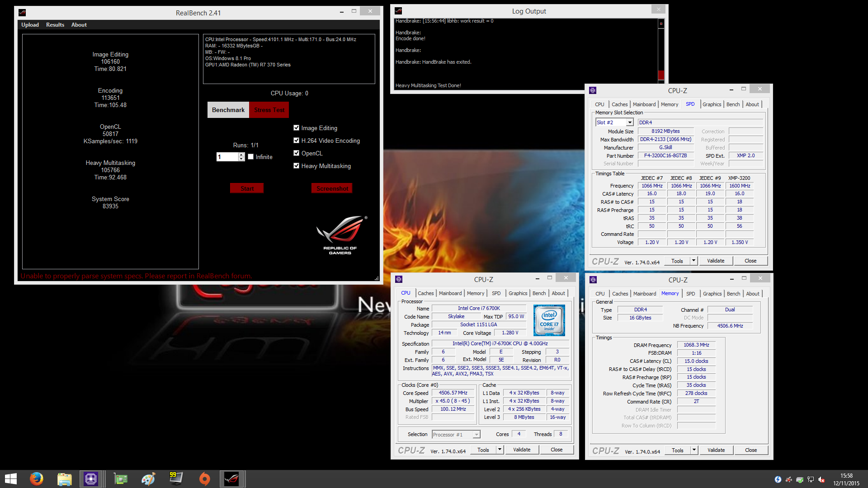Switch to Mainboard tab in SPD window

pyautogui.click(x=644, y=104)
